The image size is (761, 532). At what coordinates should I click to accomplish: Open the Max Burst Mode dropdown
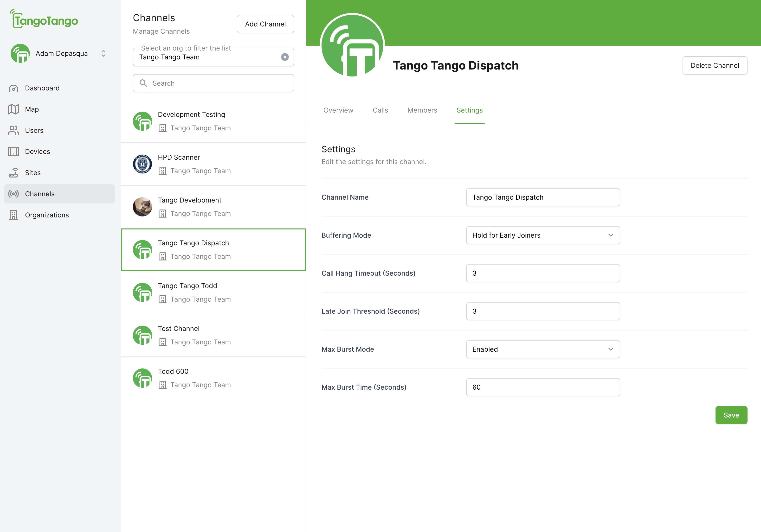(542, 349)
